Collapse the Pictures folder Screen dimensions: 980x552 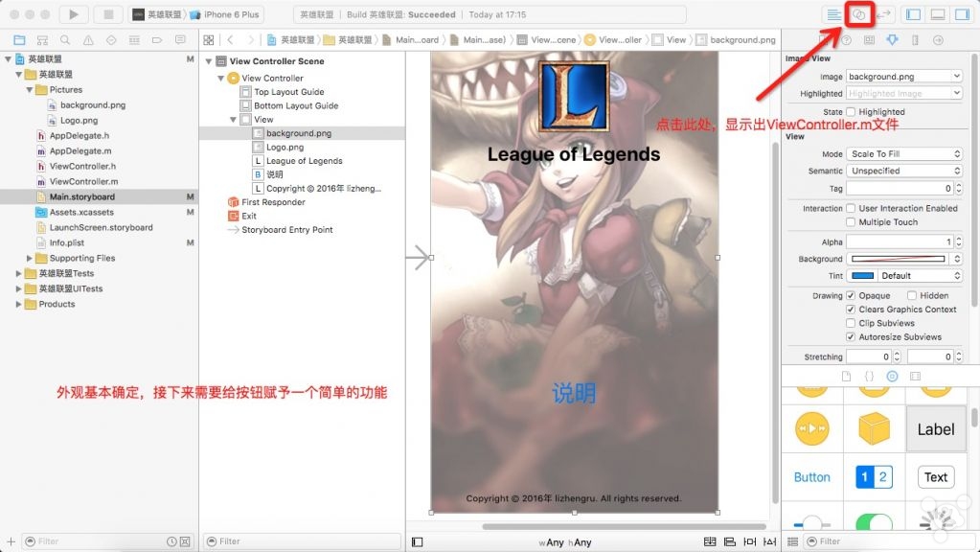coord(31,90)
